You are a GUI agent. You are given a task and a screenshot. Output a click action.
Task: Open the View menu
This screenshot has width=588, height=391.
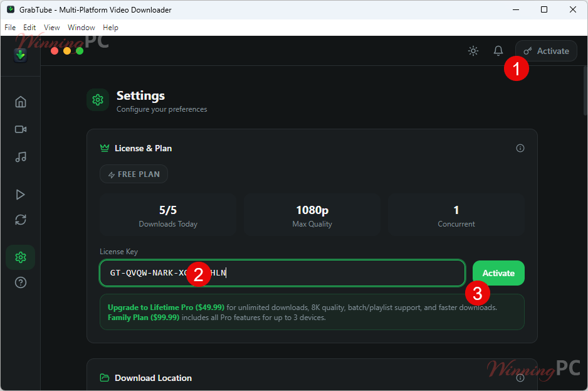(52, 28)
